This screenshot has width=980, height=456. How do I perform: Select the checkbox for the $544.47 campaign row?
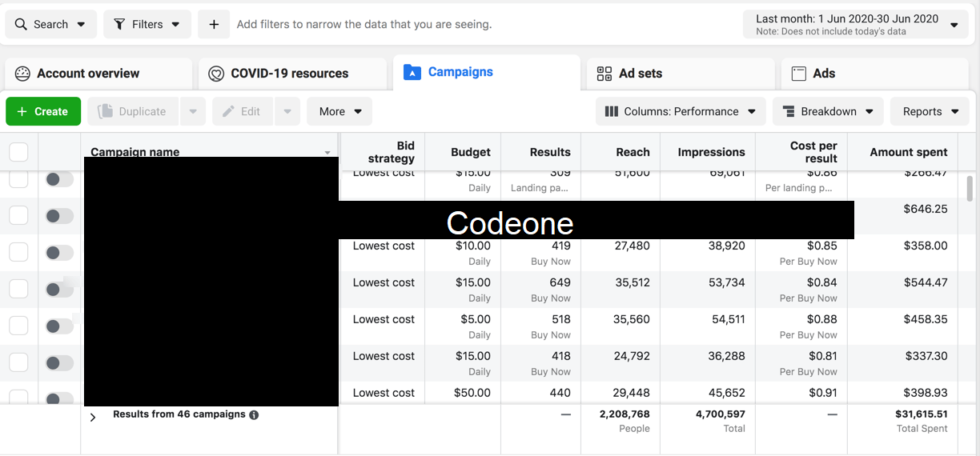(18, 290)
